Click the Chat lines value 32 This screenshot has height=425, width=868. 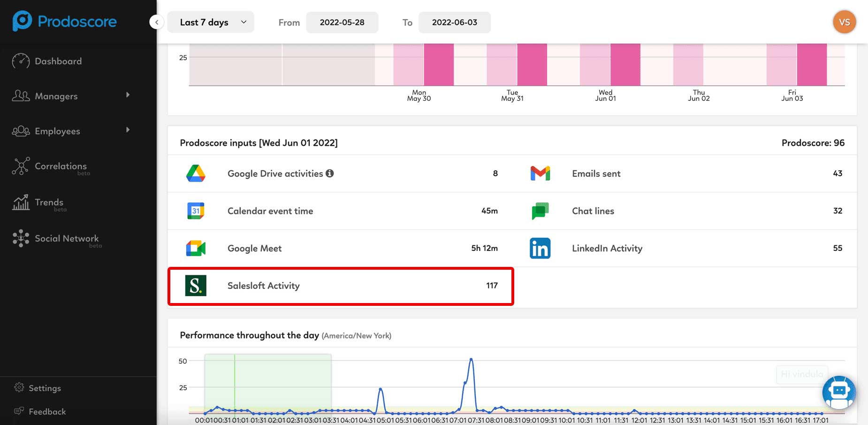(x=838, y=211)
